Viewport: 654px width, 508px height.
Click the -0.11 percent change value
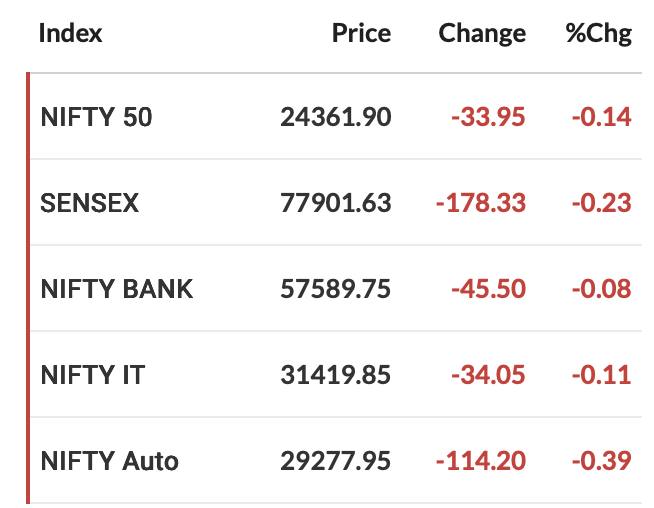pyautogui.click(x=601, y=375)
